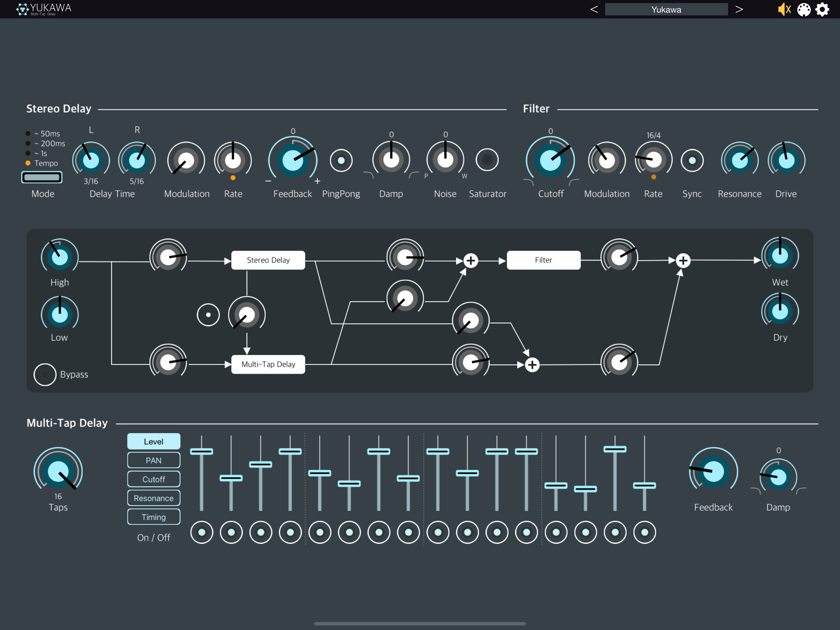Enable the Saturator toggle
The image size is (840, 630).
pos(487,160)
